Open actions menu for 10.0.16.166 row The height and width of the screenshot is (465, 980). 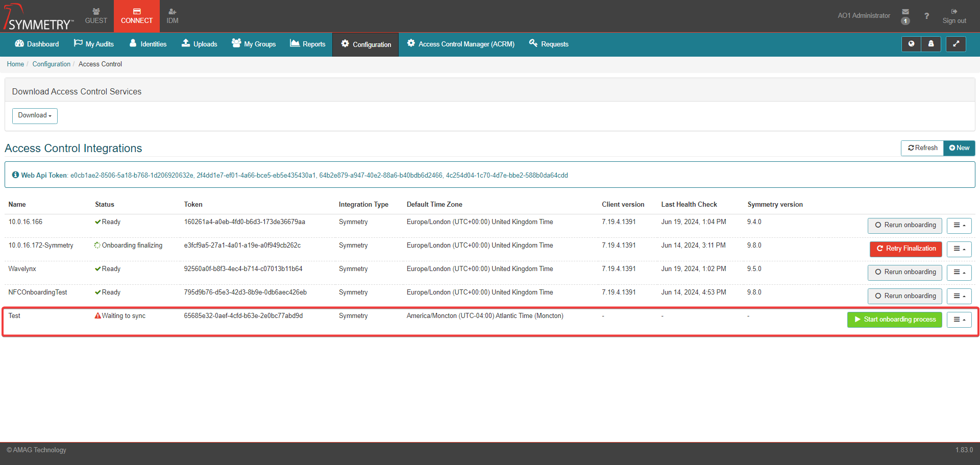959,225
